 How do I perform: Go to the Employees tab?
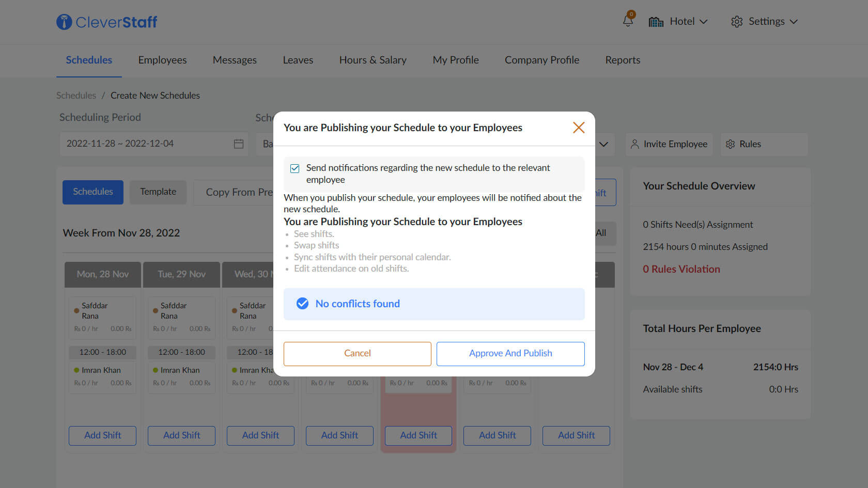click(x=162, y=60)
